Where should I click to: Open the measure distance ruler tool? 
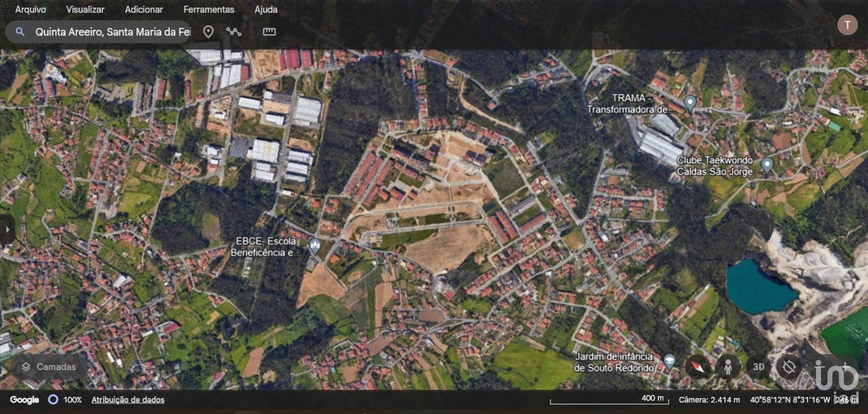tap(269, 32)
